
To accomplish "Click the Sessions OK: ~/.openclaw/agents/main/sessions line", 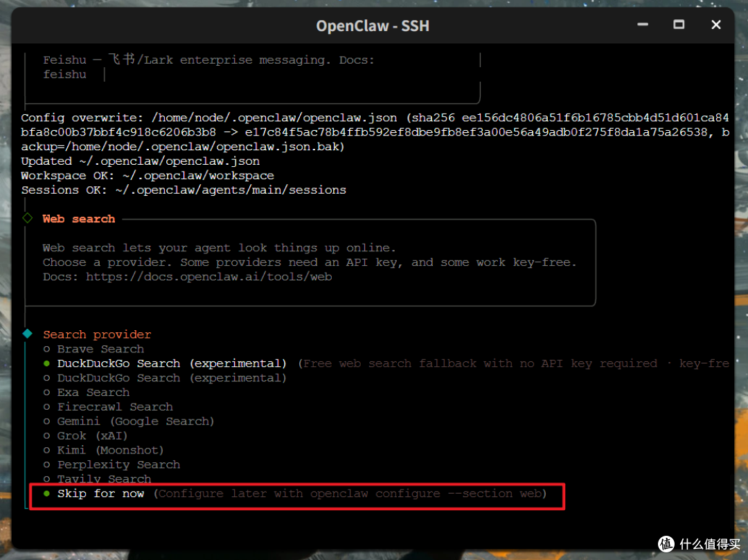I will [184, 190].
